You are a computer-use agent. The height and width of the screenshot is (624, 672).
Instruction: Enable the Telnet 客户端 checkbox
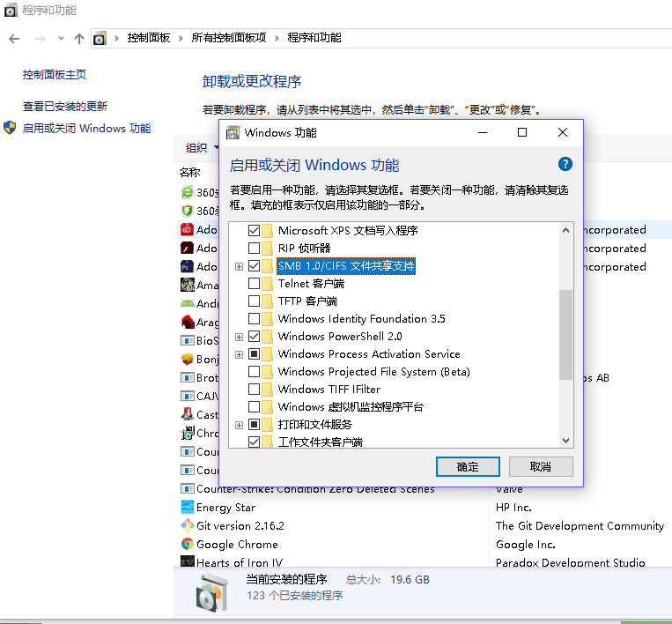pos(254,284)
